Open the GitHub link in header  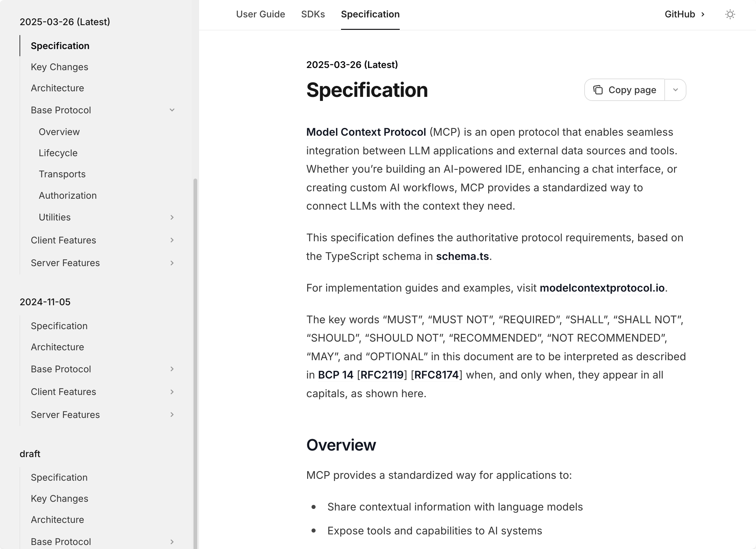click(x=684, y=14)
